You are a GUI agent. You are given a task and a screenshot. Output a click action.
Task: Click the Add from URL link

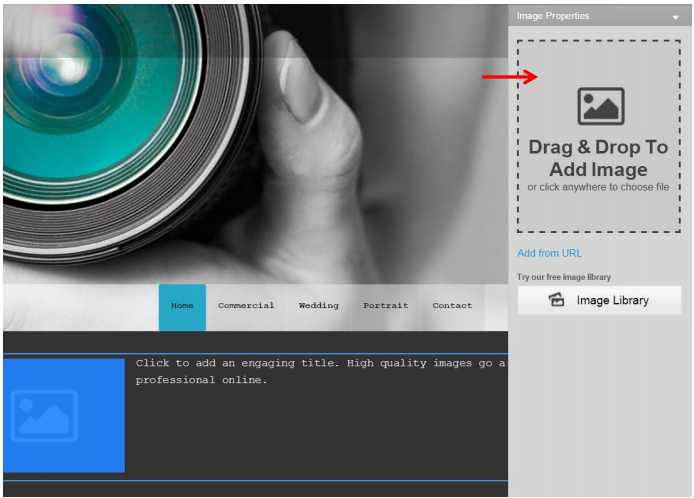pyautogui.click(x=549, y=253)
